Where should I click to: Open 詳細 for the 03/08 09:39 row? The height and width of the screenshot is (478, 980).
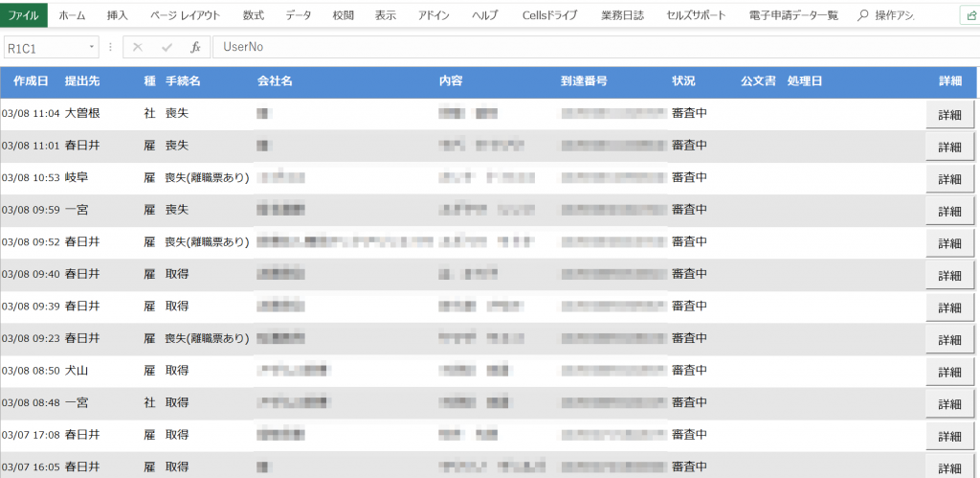[x=950, y=307]
